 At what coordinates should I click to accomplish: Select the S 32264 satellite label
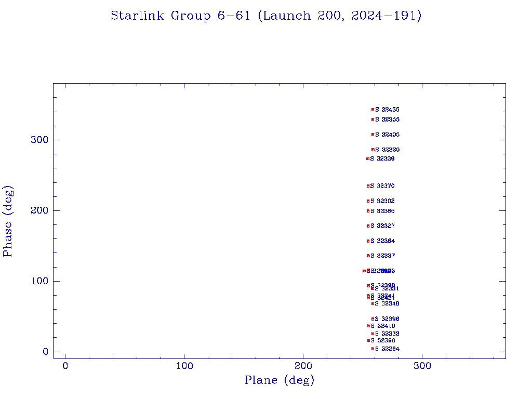click(x=387, y=349)
